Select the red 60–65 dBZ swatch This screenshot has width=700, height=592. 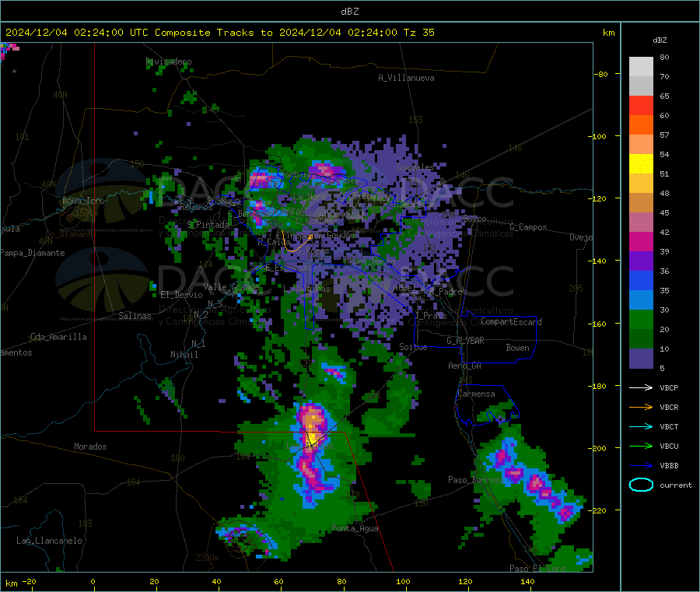641,105
